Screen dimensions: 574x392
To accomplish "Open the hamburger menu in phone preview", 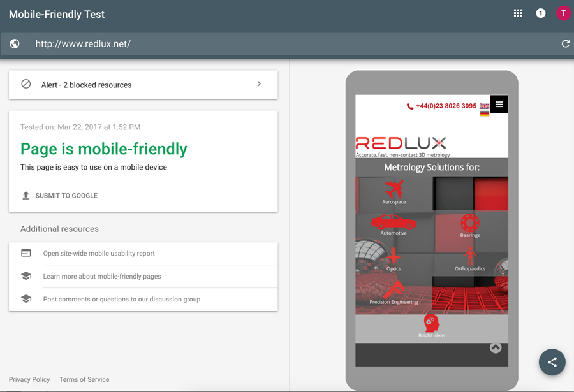I will click(499, 105).
